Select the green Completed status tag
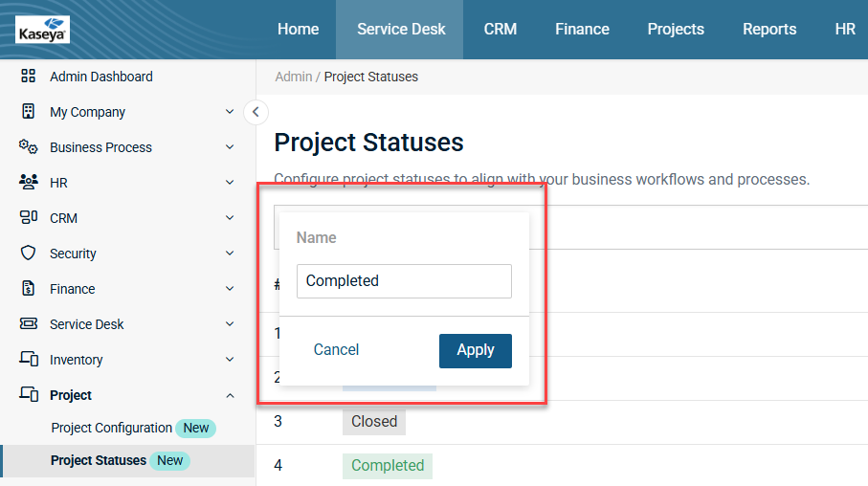 388,466
